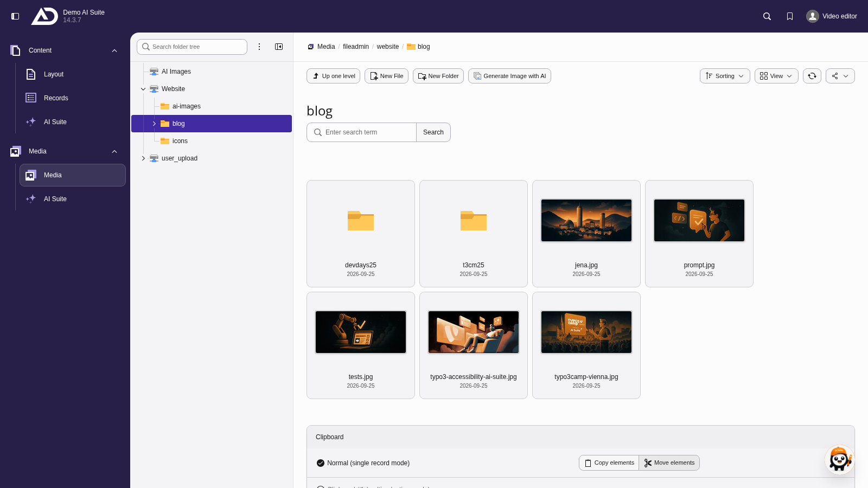The image size is (868, 488).
Task: Click the New File button
Action: click(386, 76)
